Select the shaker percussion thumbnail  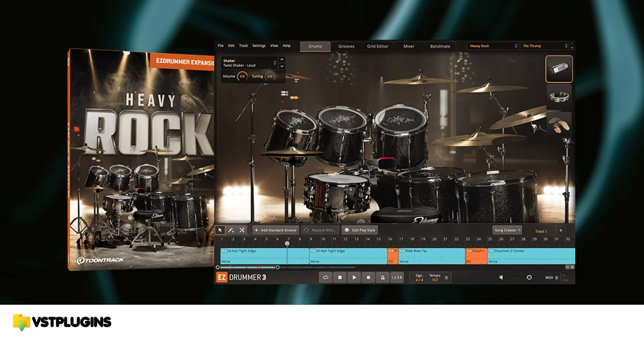coord(559,69)
